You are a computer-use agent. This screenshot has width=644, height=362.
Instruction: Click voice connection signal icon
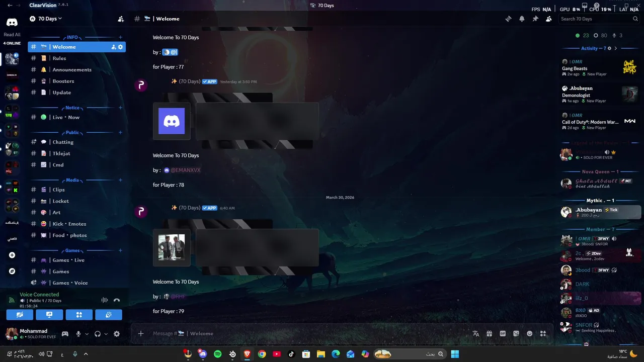[12, 300]
